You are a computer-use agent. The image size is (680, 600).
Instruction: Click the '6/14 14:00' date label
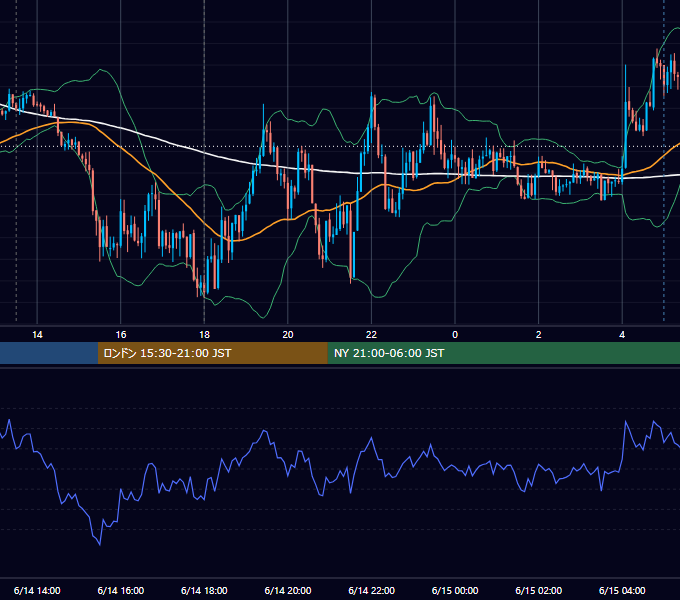coord(37,590)
